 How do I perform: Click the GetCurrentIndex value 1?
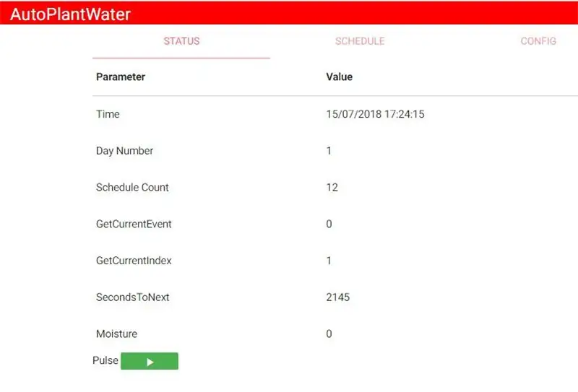[329, 261]
